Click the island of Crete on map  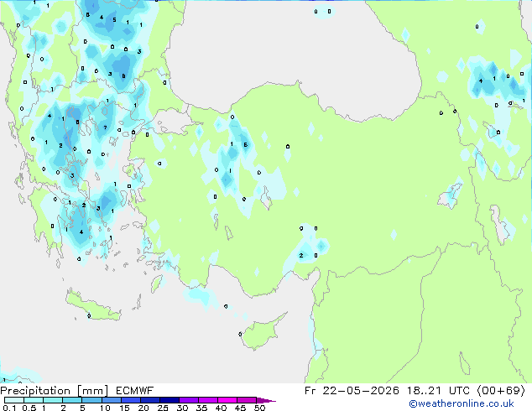click(x=91, y=307)
